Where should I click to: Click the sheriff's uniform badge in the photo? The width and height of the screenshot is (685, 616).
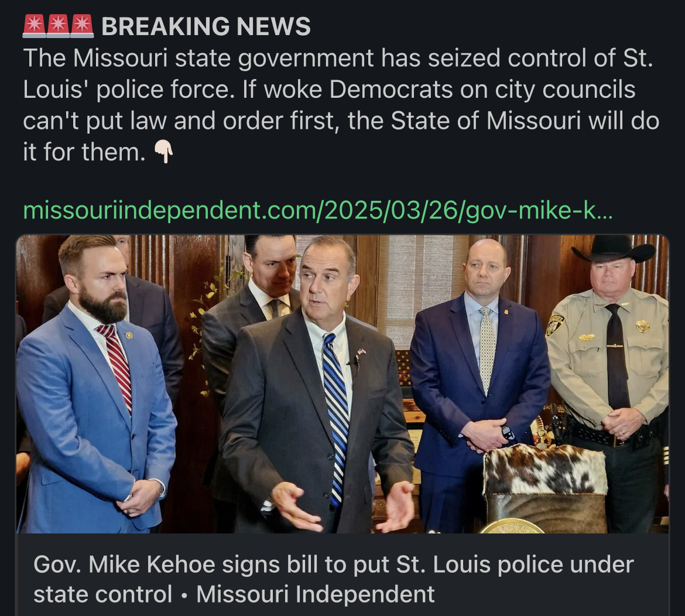643,326
